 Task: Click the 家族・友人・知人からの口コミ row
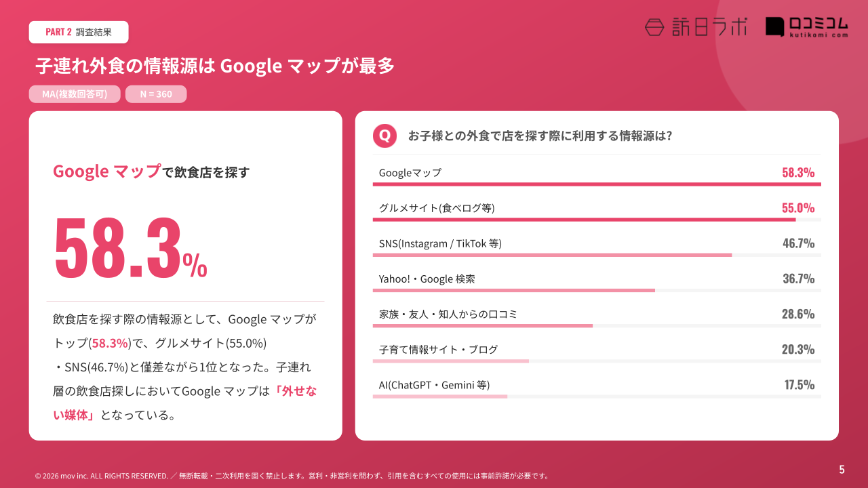[448, 314]
